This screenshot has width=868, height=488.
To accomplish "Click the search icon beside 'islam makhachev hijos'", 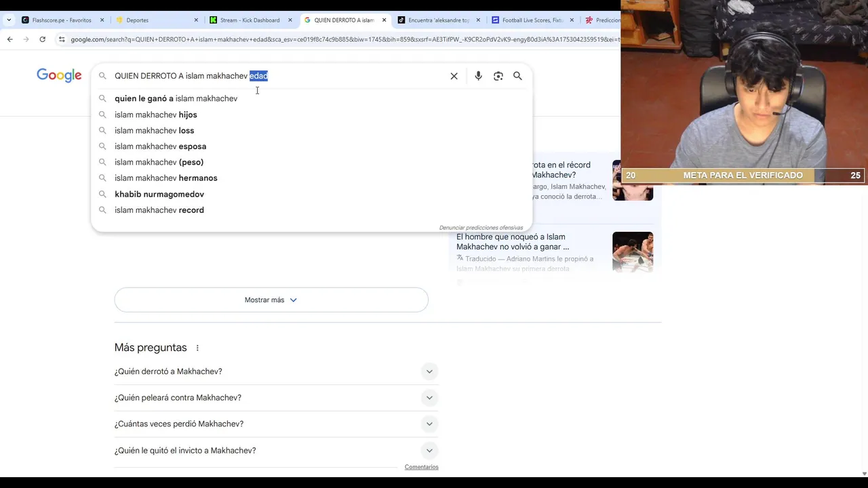I will (102, 115).
